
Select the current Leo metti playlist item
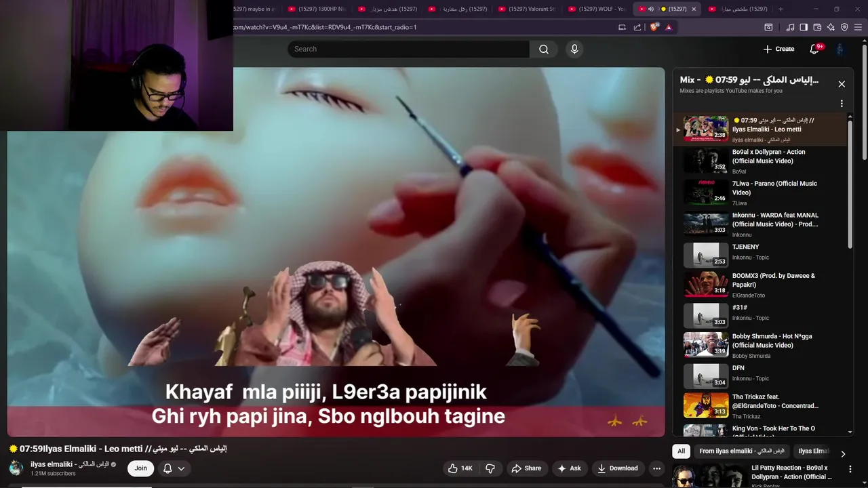click(759, 129)
